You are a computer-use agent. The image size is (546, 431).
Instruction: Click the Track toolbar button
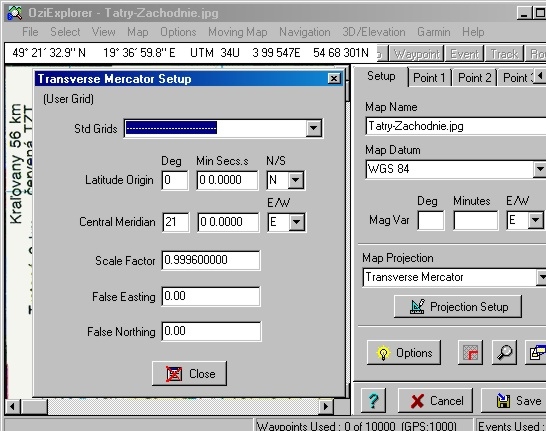point(504,54)
